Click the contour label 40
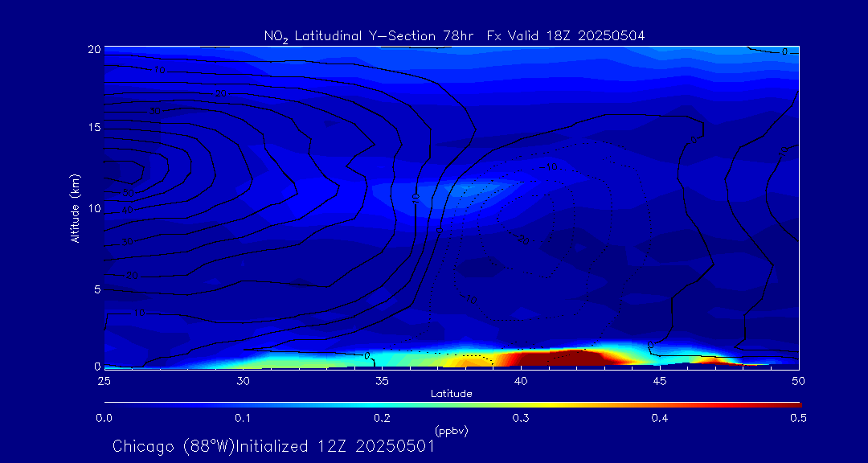 click(x=128, y=209)
